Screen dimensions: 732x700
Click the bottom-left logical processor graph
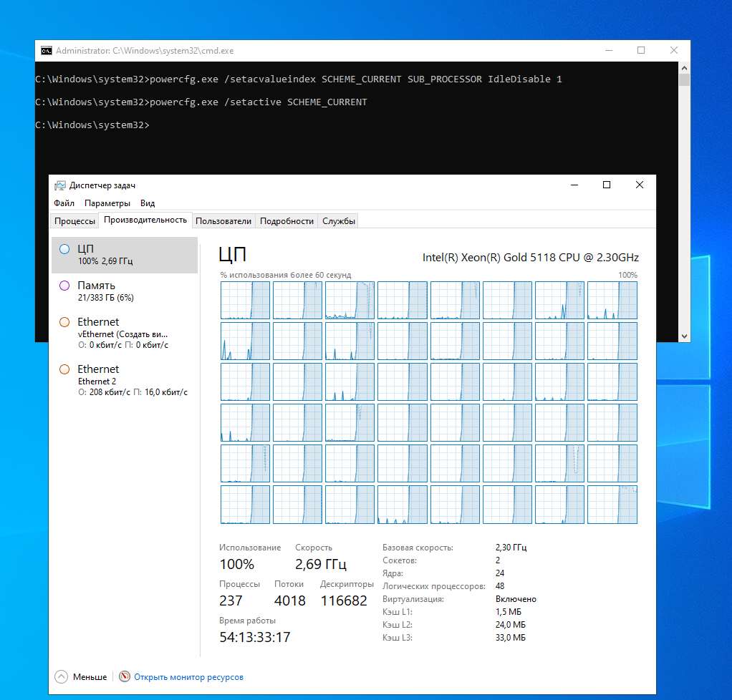tap(245, 505)
